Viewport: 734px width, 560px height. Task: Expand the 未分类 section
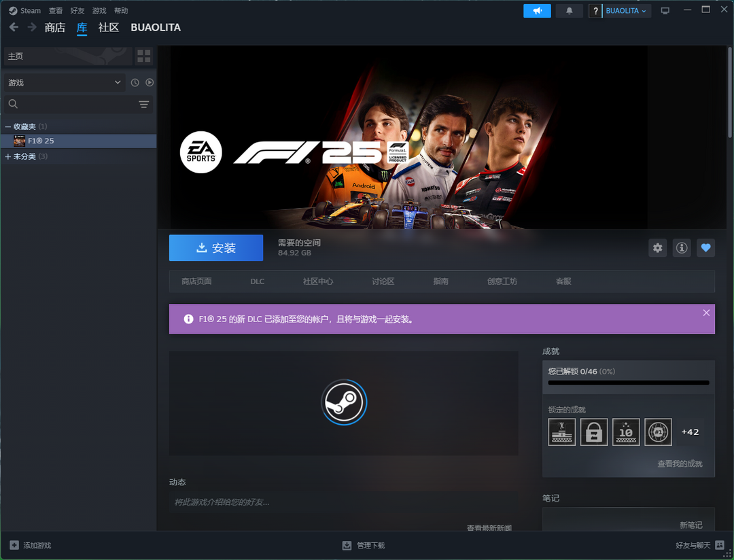(x=8, y=156)
